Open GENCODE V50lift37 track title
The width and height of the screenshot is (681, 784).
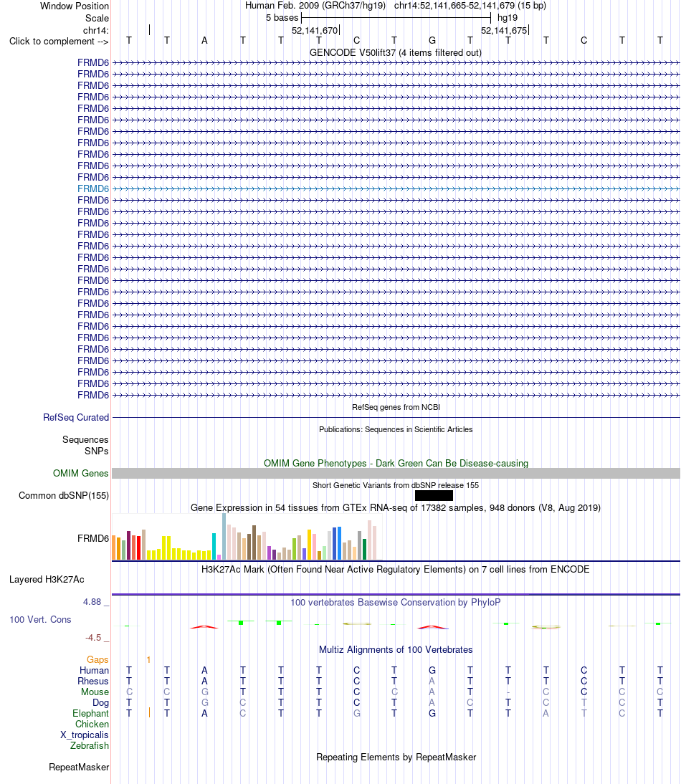point(396,52)
